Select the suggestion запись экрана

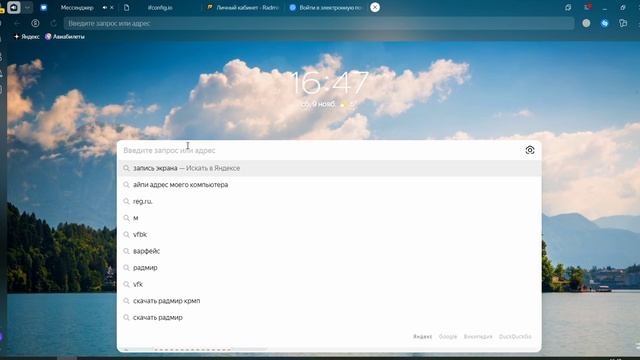pos(329,168)
